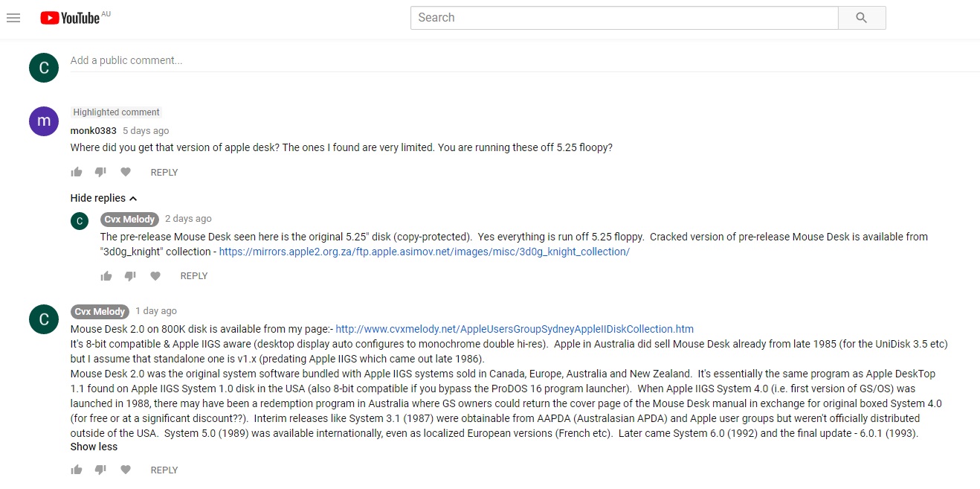This screenshot has height=489, width=980.
Task: Heart the Cvx Melody reply about pre-release Mouse Desk
Action: pos(155,276)
